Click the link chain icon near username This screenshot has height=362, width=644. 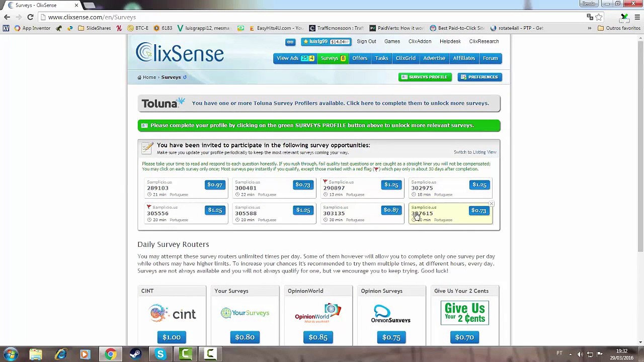290,42
